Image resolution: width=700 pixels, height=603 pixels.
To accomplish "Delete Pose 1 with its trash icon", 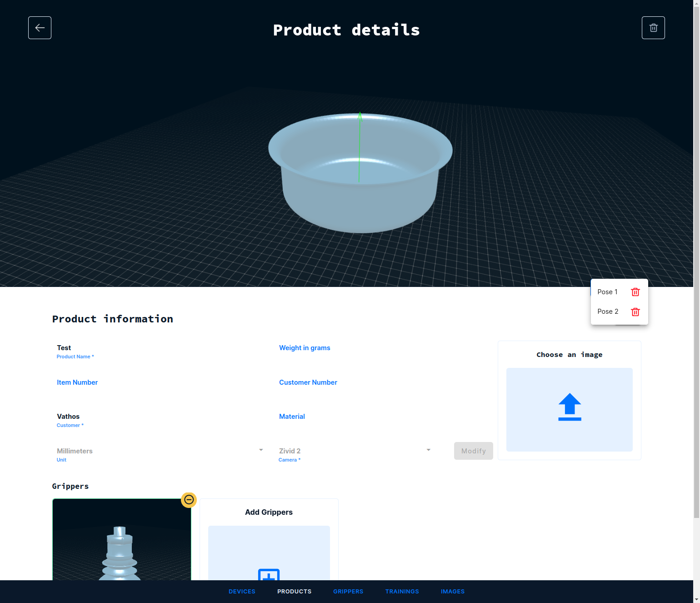I will pyautogui.click(x=635, y=292).
